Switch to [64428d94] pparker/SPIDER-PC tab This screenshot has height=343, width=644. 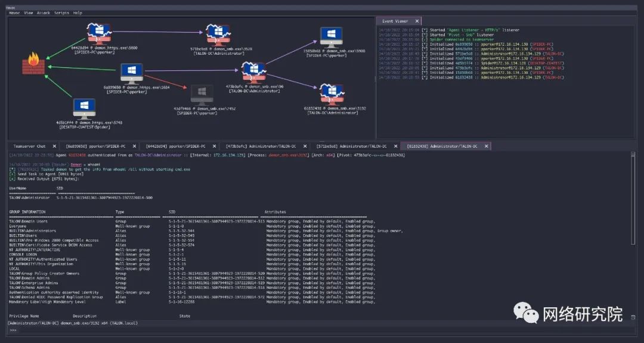pos(175,146)
